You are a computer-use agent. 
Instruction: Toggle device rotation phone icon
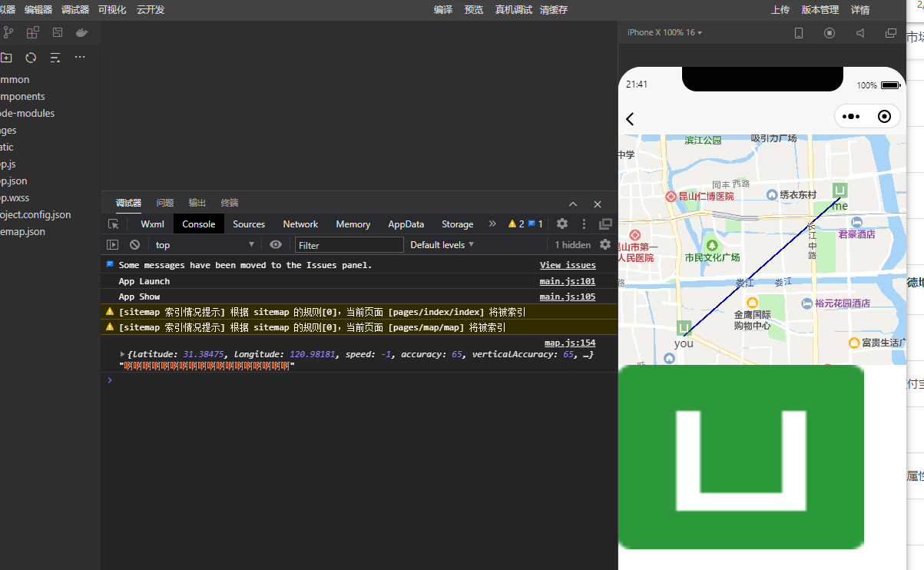[799, 33]
